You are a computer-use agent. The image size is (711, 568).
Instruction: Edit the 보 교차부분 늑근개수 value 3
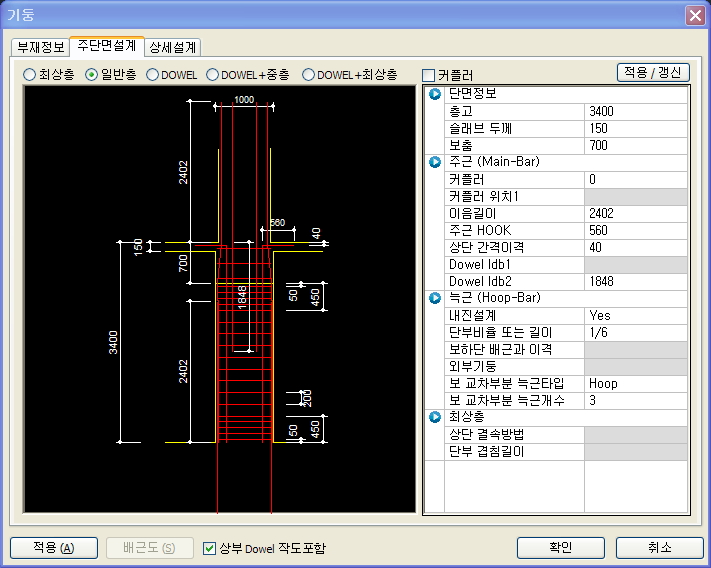tap(636, 401)
